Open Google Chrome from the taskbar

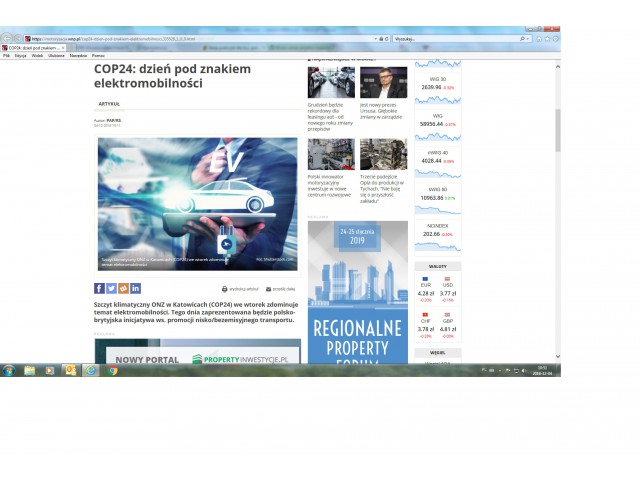(x=112, y=370)
